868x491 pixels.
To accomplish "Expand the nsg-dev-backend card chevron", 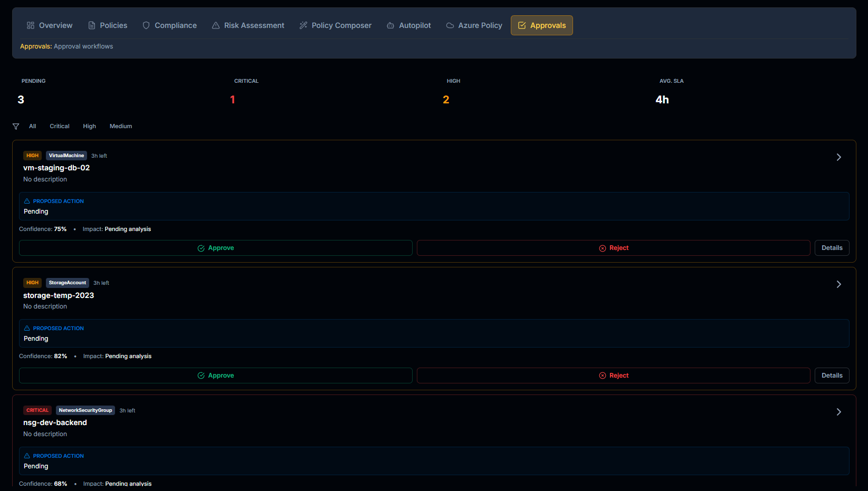I will pyautogui.click(x=839, y=412).
